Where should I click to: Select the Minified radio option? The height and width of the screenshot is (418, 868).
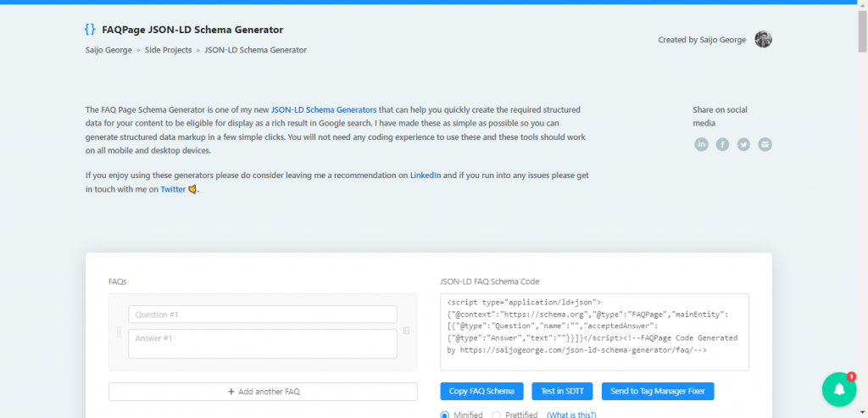(444, 415)
